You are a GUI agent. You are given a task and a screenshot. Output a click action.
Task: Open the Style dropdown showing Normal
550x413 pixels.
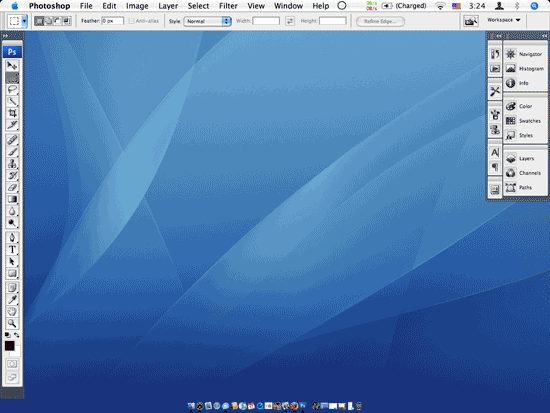click(x=207, y=21)
